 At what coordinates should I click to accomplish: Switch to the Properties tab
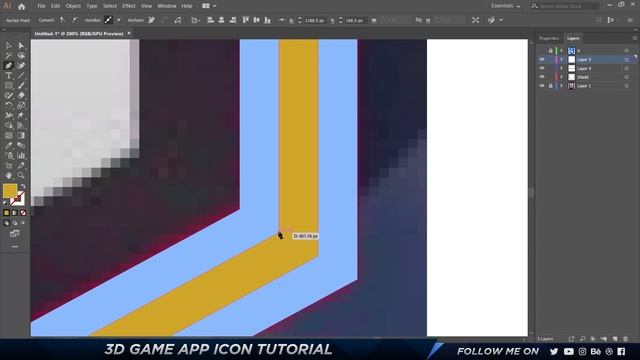tap(549, 38)
